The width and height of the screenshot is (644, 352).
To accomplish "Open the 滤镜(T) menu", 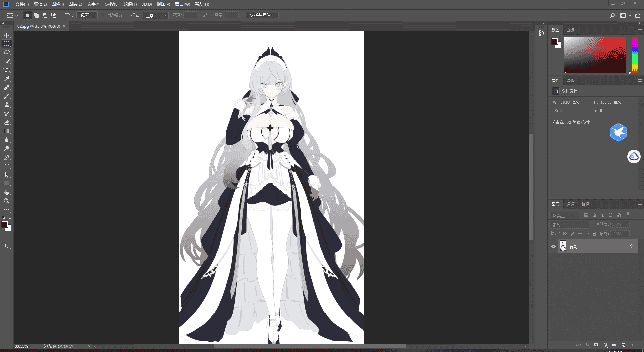I will (x=130, y=4).
